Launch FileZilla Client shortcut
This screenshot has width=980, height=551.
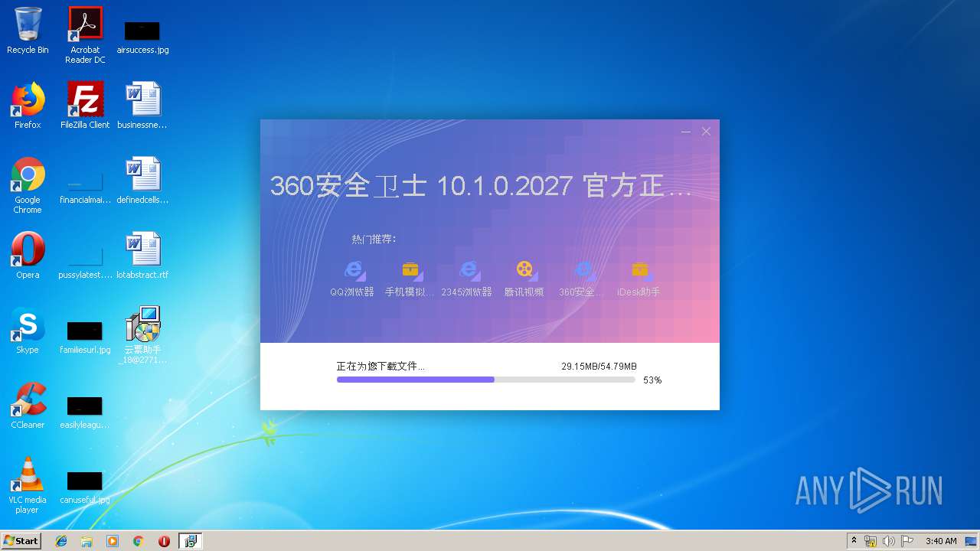(x=85, y=106)
